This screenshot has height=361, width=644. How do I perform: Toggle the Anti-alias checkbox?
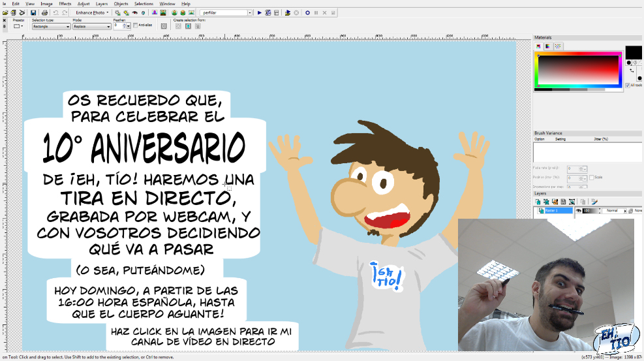point(136,25)
